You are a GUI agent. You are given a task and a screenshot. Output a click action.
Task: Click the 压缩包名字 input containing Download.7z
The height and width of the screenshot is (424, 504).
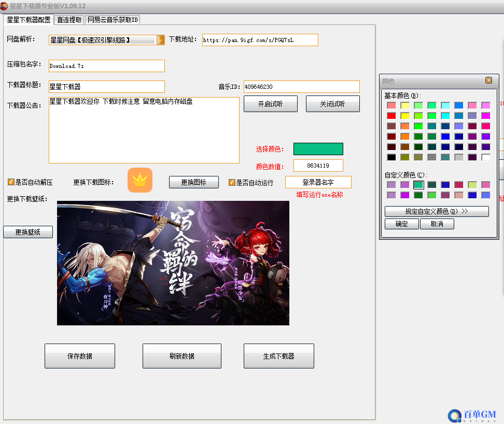107,66
